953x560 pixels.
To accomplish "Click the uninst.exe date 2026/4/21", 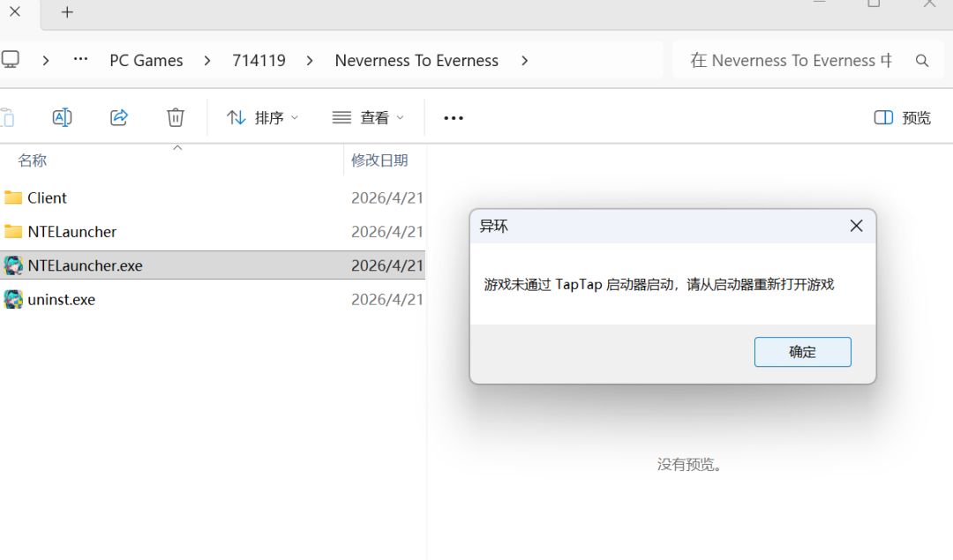I will pos(387,300).
